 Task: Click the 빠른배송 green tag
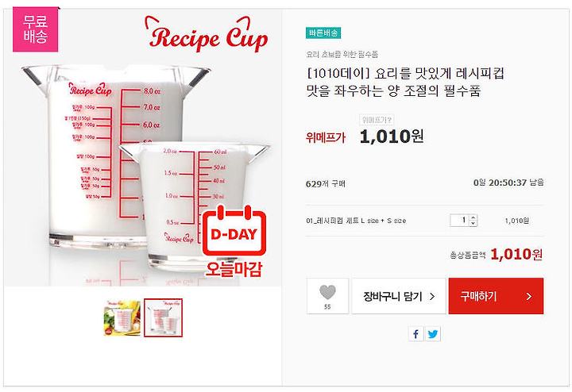click(x=323, y=33)
